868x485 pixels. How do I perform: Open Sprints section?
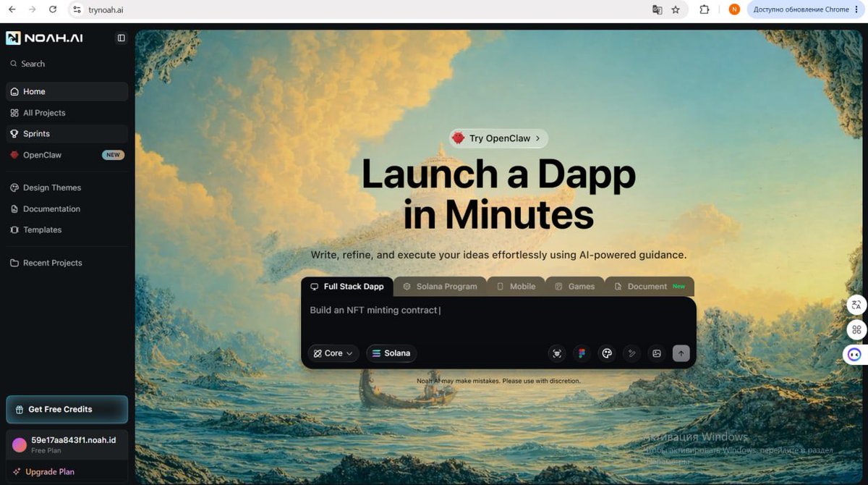(x=67, y=134)
